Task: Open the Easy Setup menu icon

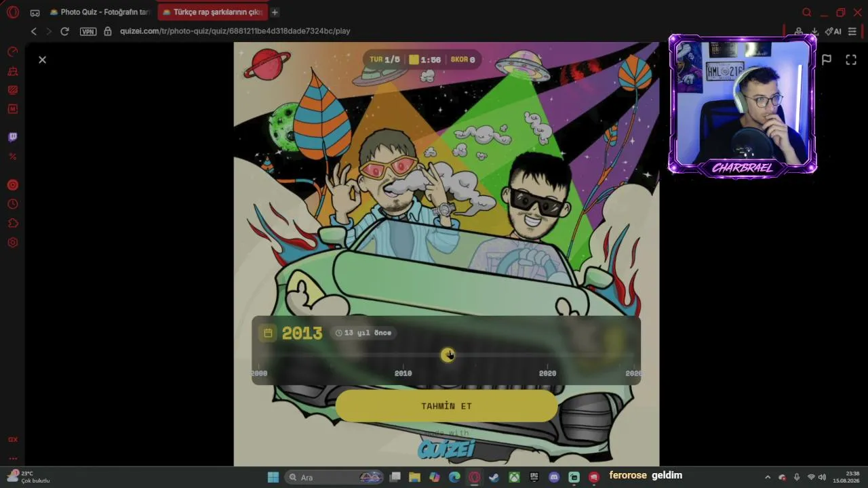Action: pos(852,31)
